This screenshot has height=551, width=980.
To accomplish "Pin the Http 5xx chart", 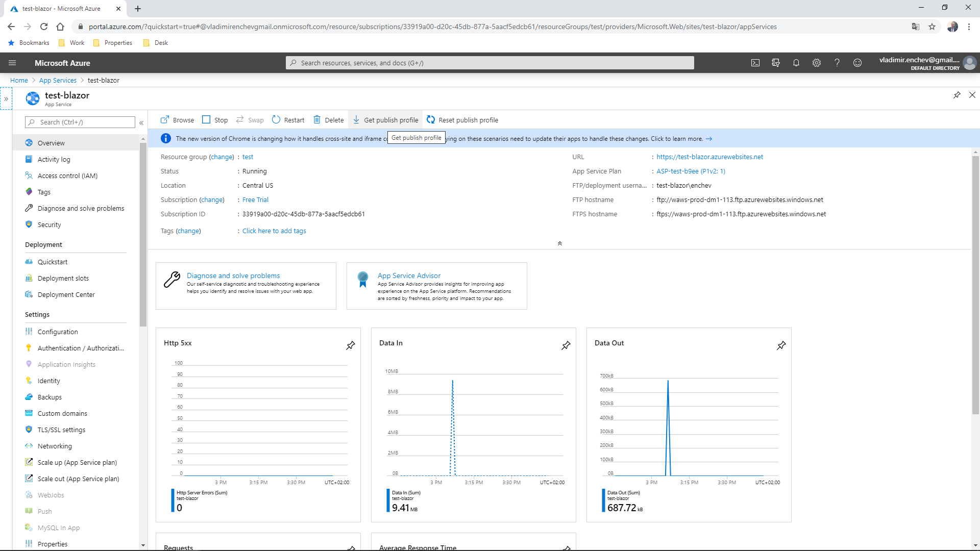I will tap(351, 345).
